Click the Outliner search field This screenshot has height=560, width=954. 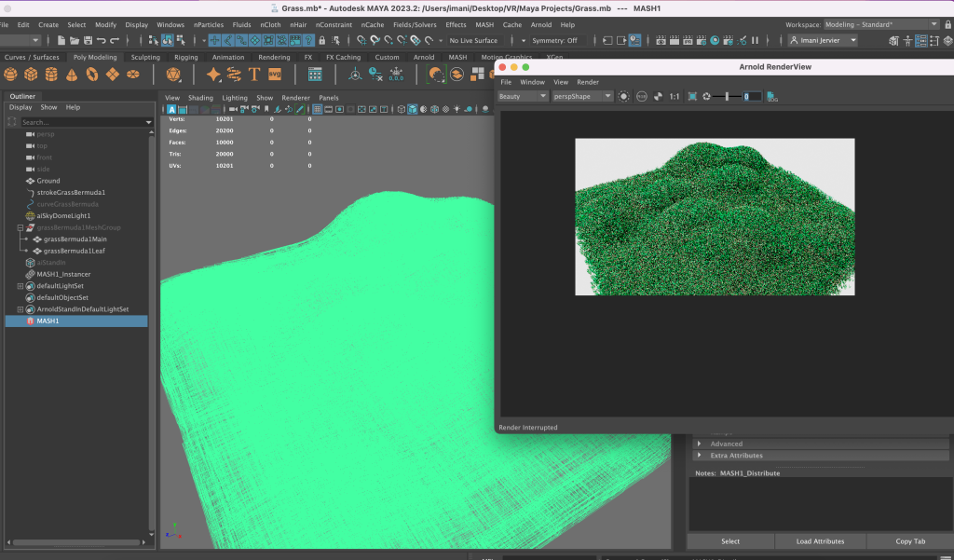[x=84, y=122]
